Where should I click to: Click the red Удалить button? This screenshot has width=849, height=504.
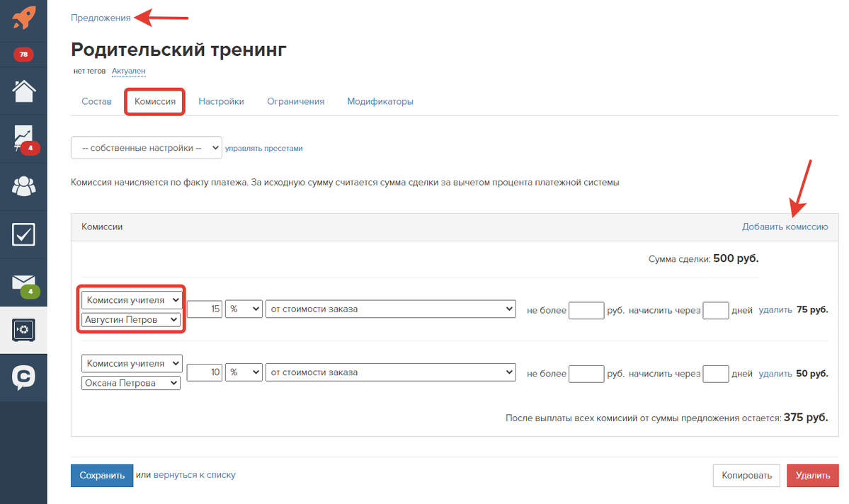(813, 475)
